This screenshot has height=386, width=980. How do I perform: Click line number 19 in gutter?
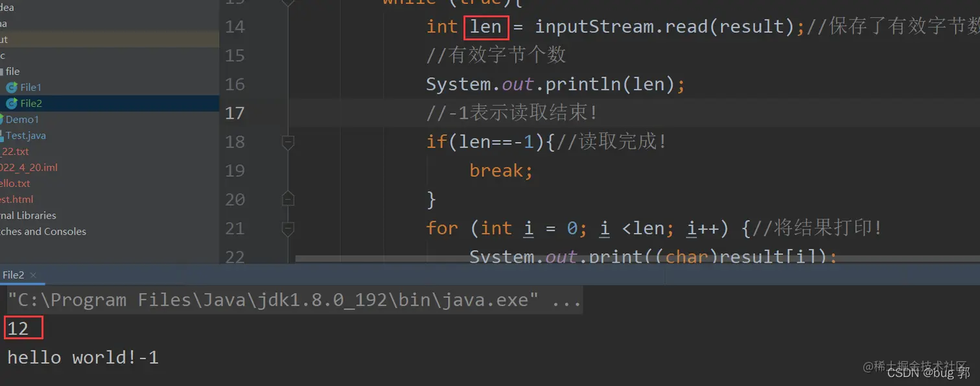(x=235, y=171)
